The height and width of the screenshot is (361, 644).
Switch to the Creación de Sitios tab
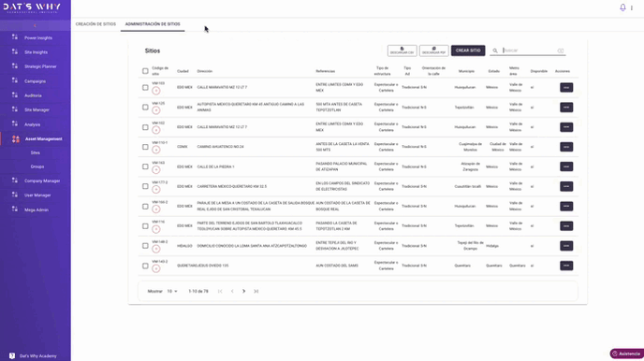(95, 24)
